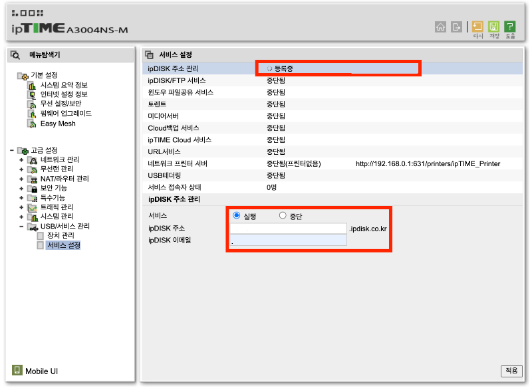Image resolution: width=532 pixels, height=392 pixels.
Task: Click the 펌웨어 업그레이드 icon
Action: (32, 114)
